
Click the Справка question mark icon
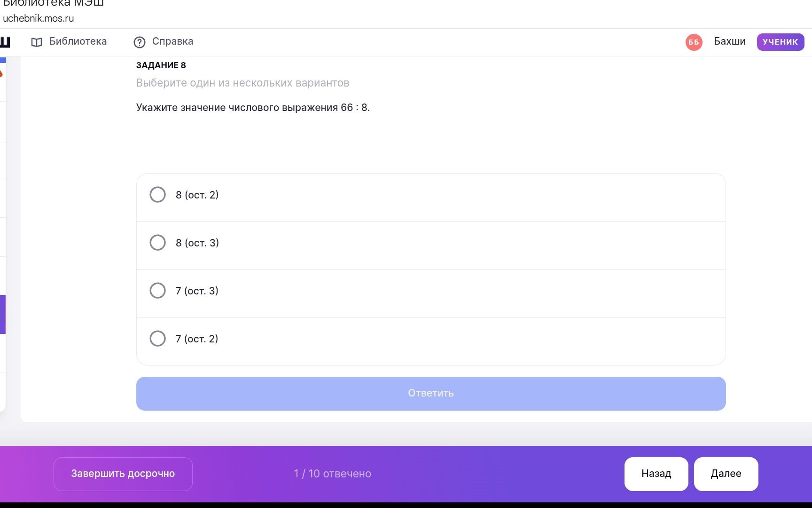coord(140,42)
